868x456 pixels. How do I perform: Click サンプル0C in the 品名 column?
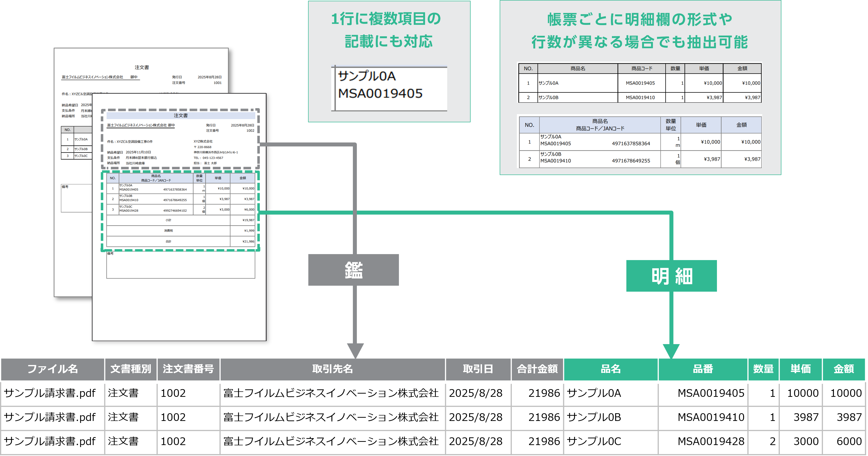tap(594, 441)
